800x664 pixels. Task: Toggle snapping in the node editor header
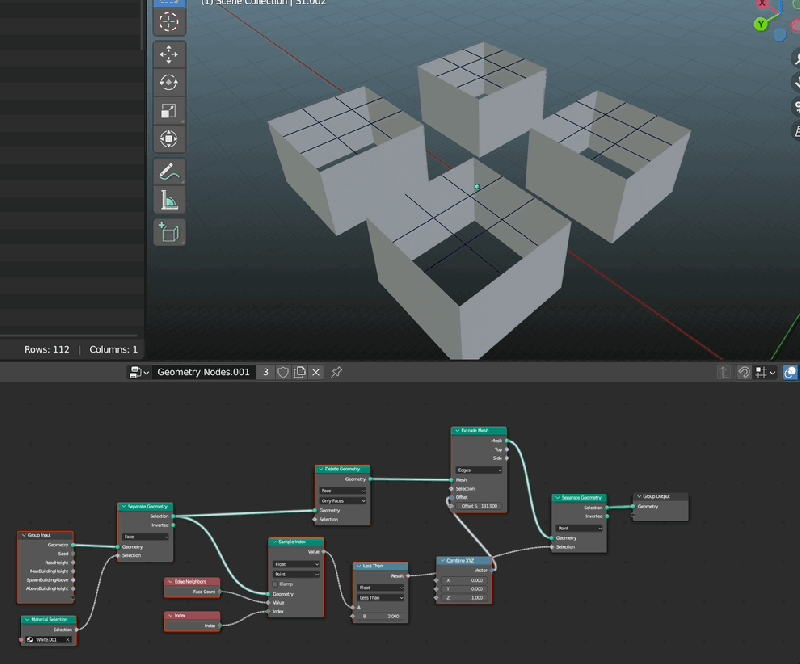[x=745, y=372]
